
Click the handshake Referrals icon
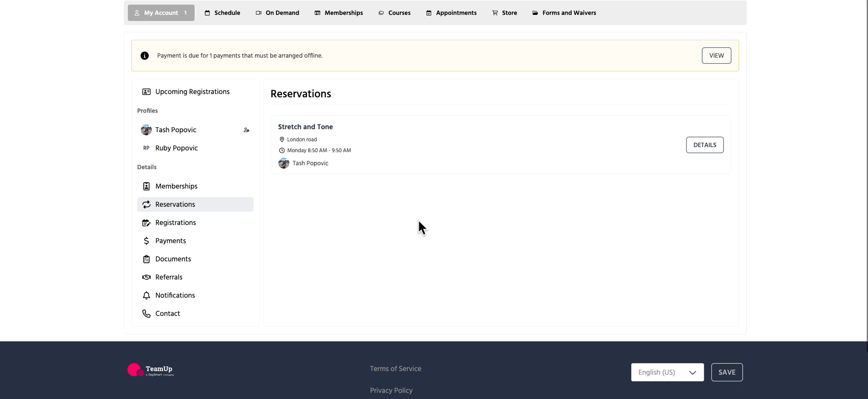[146, 277]
